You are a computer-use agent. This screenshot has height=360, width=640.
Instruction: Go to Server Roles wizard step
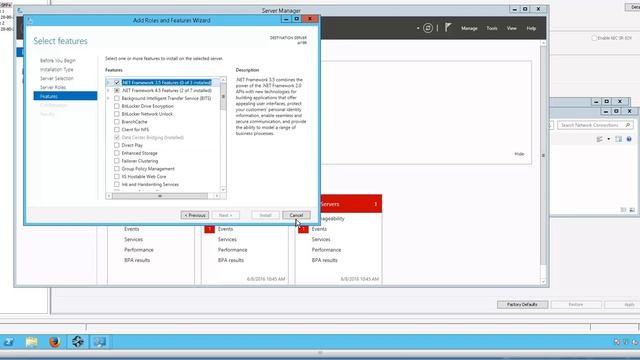click(x=53, y=87)
